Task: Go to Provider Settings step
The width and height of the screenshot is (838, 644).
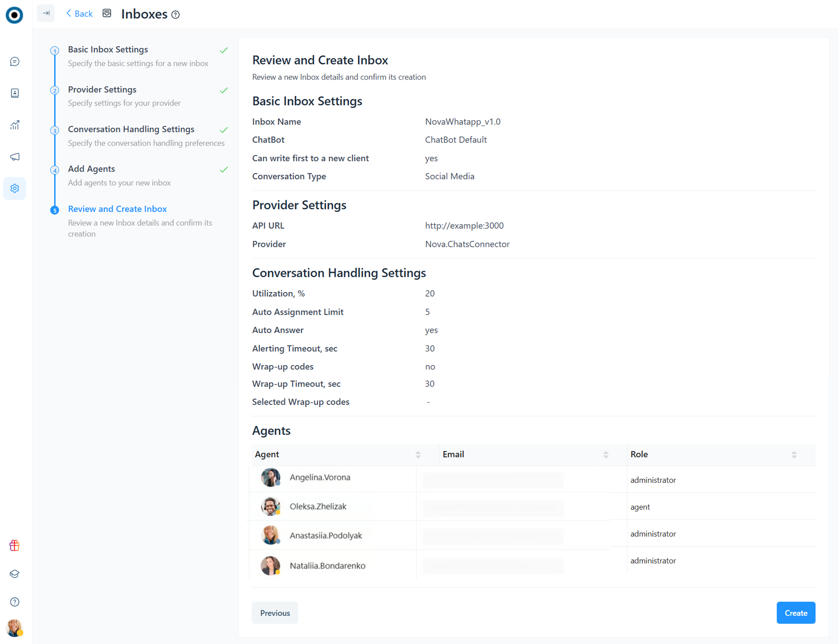Action: click(x=102, y=89)
